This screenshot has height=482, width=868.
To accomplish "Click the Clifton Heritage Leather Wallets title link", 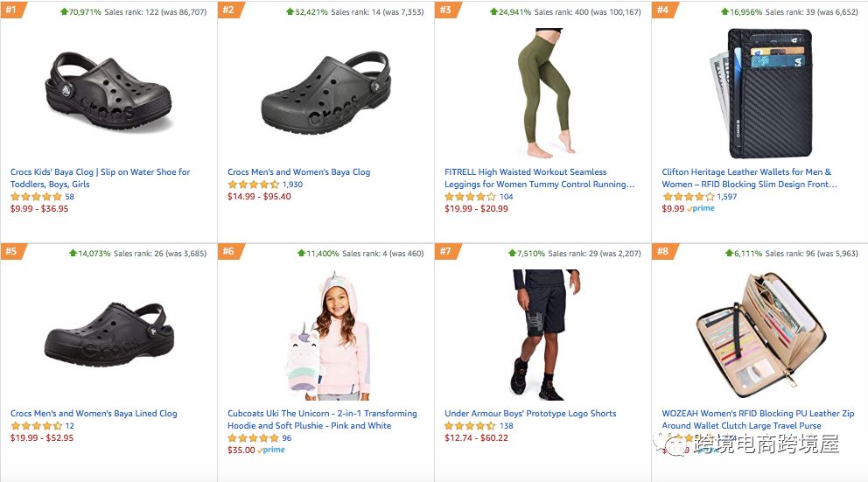I will click(749, 178).
